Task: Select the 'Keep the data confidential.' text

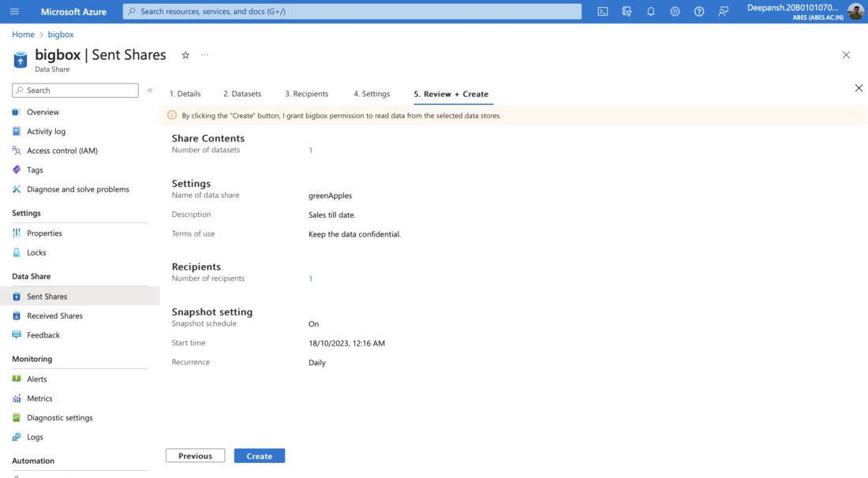Action: (x=354, y=234)
